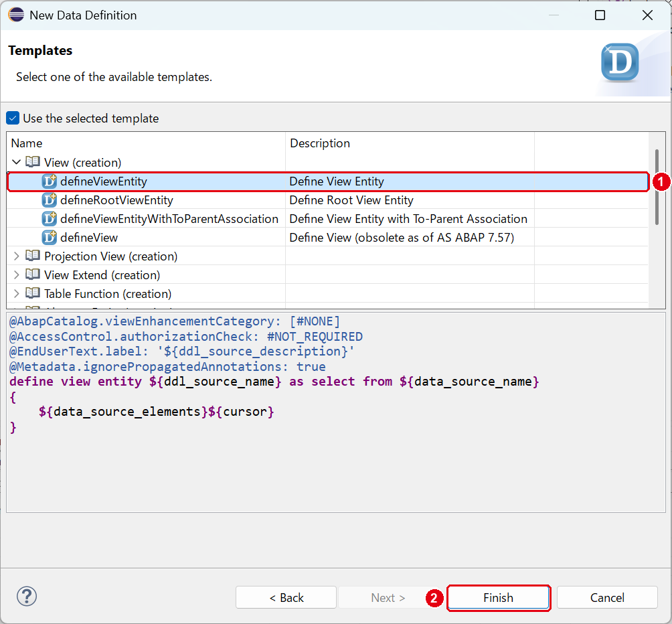Click the defineRootViewEntity template icon
This screenshot has height=624, width=672.
pyautogui.click(x=50, y=200)
